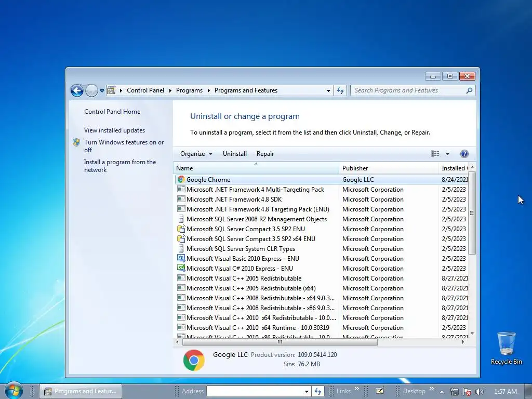Click horizontal scrollbar right arrow
This screenshot has height=399, width=532.
click(463, 342)
